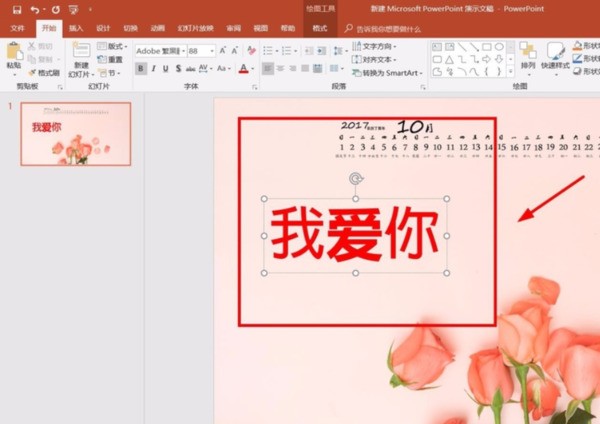Image resolution: width=600 pixels, height=424 pixels.
Task: Open the AV Character Spacing dropdown
Action: 205,68
